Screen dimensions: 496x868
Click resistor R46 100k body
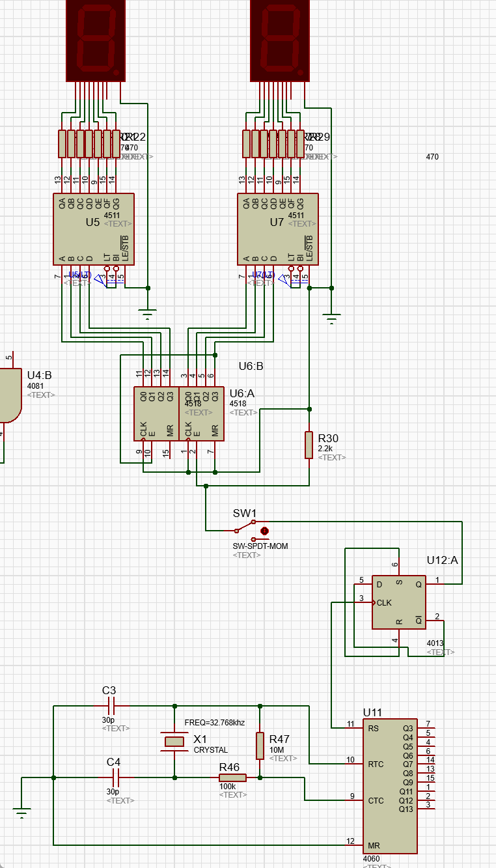pyautogui.click(x=233, y=777)
